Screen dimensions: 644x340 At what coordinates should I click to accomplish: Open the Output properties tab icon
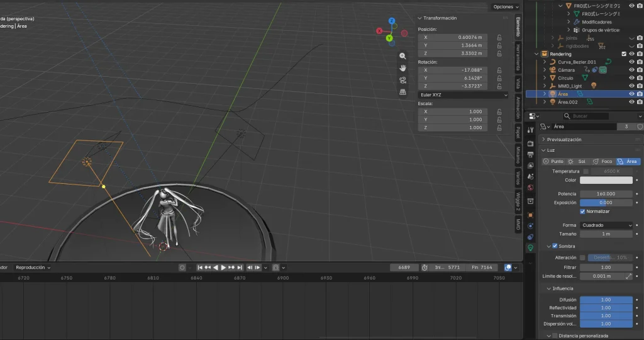[530, 155]
